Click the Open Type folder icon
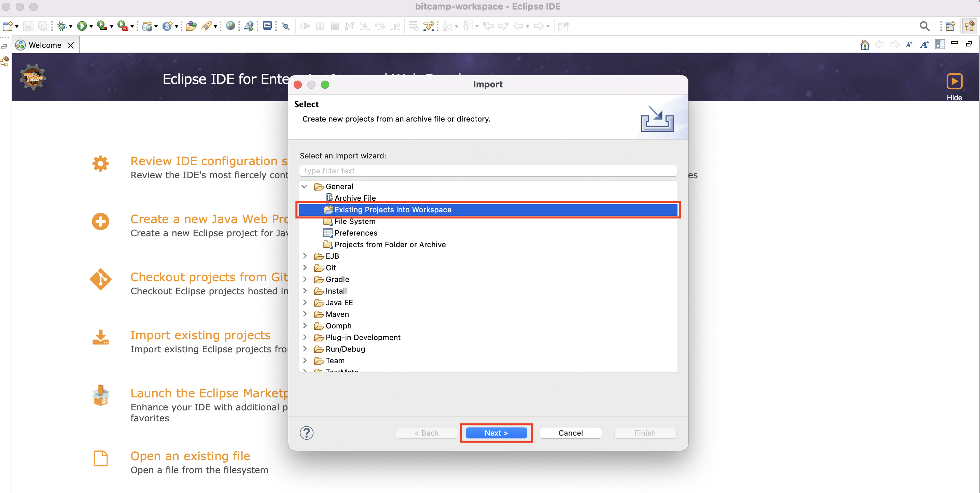The image size is (980, 493). pos(191,26)
